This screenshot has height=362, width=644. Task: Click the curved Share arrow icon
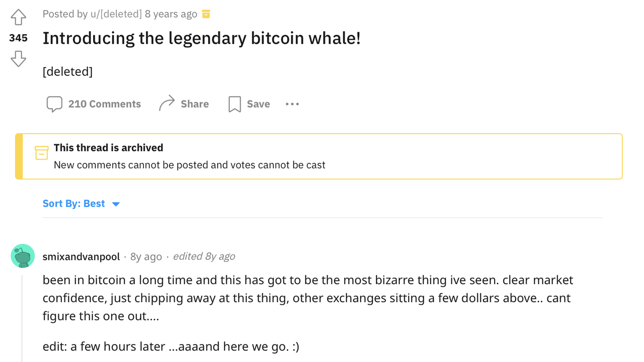click(167, 104)
